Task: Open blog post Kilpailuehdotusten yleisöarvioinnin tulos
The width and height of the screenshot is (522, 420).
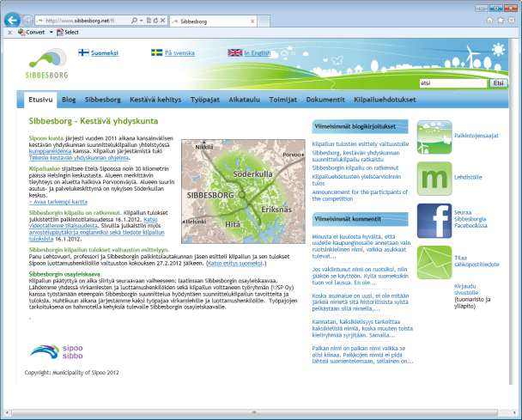Action: [x=356, y=180]
